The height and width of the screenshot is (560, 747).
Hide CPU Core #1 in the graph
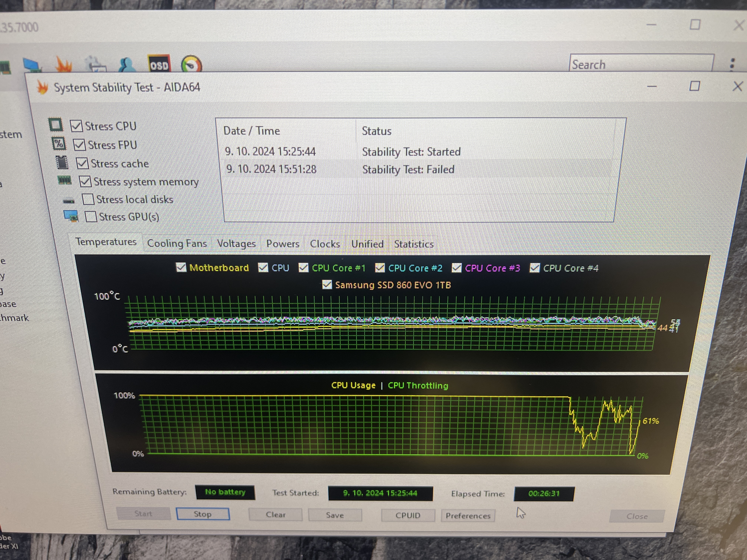303,268
